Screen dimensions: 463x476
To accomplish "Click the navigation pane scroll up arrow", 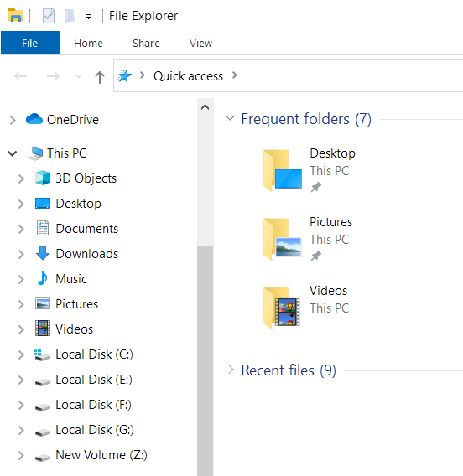I will [205, 107].
